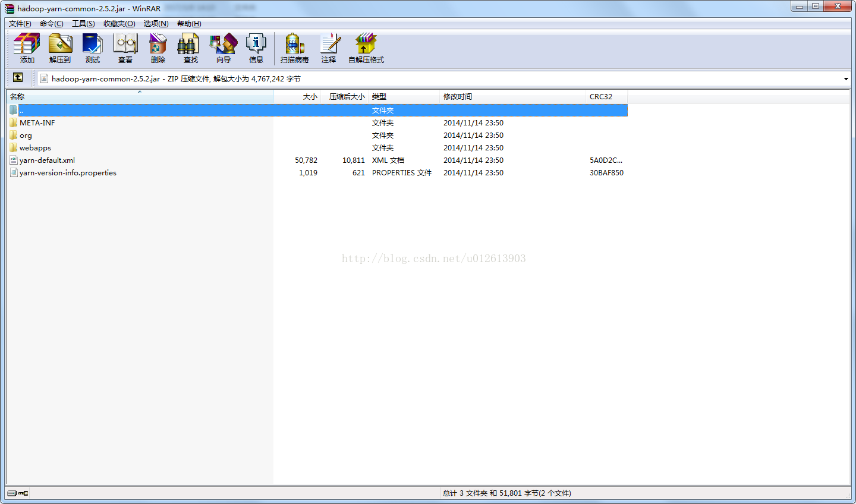Minimize the WinRAR window
Image resolution: width=856 pixels, height=504 pixels.
[800, 7]
